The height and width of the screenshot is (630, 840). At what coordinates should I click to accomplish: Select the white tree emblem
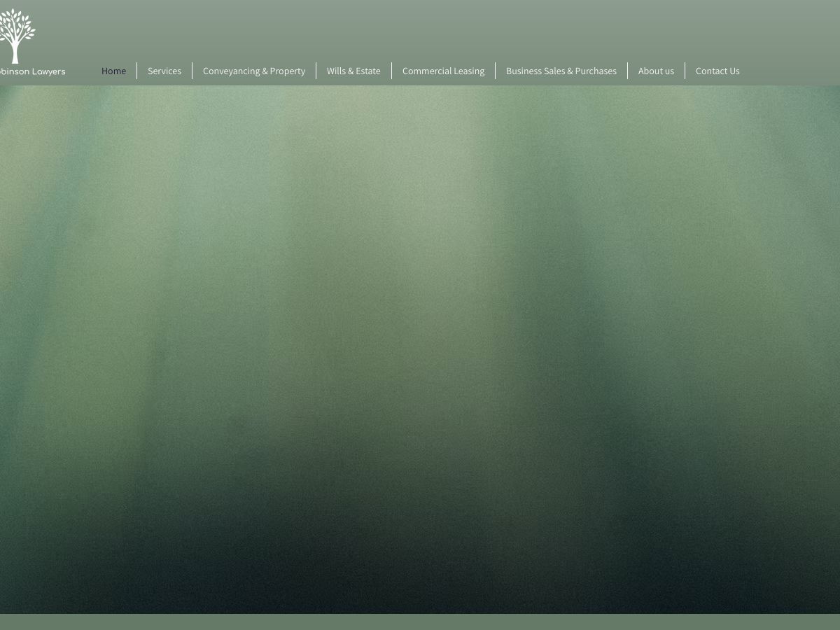[17, 35]
